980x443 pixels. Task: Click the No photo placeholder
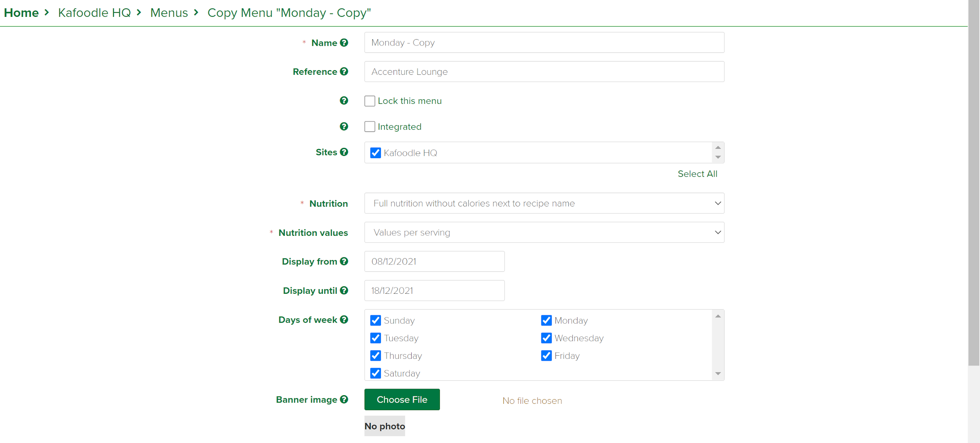tap(385, 426)
